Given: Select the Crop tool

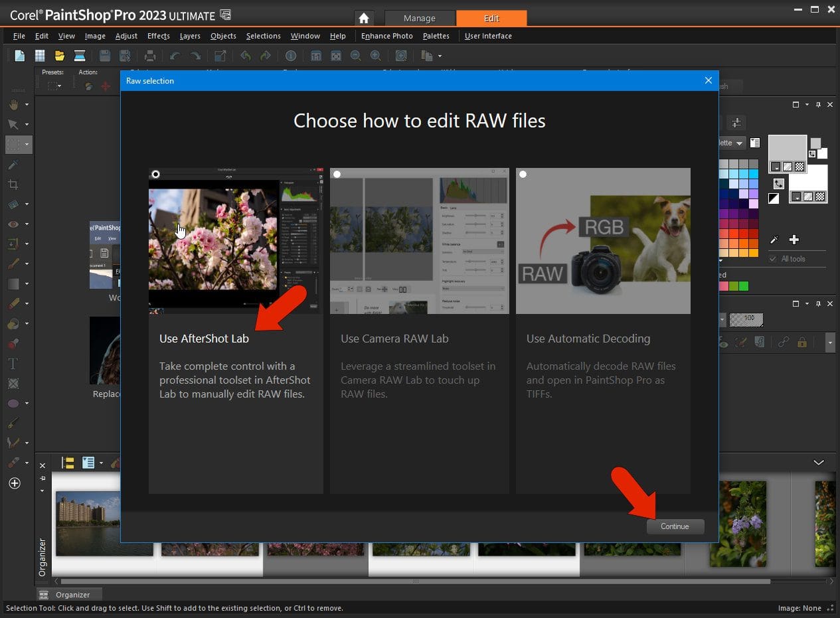Looking at the screenshot, I should coord(13,185).
